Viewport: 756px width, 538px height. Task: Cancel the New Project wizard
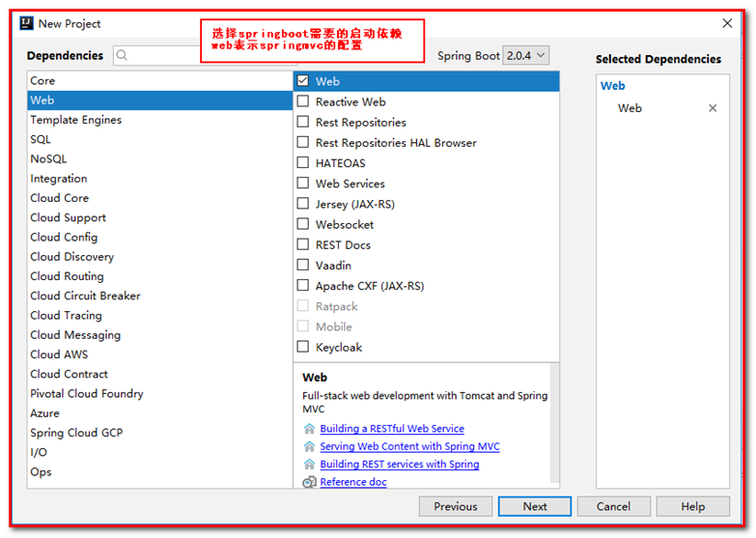tap(613, 506)
